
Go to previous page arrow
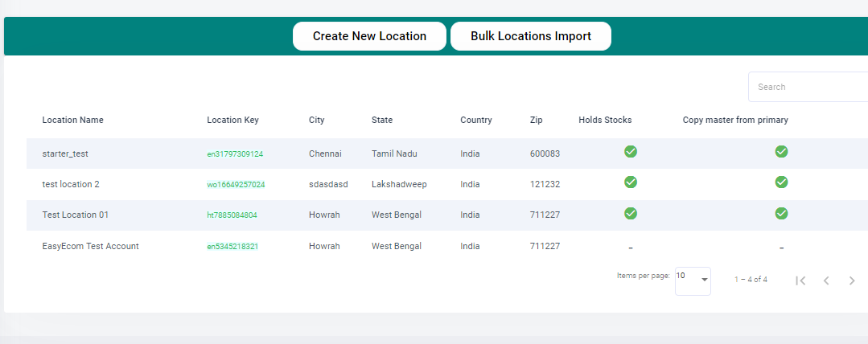click(826, 281)
